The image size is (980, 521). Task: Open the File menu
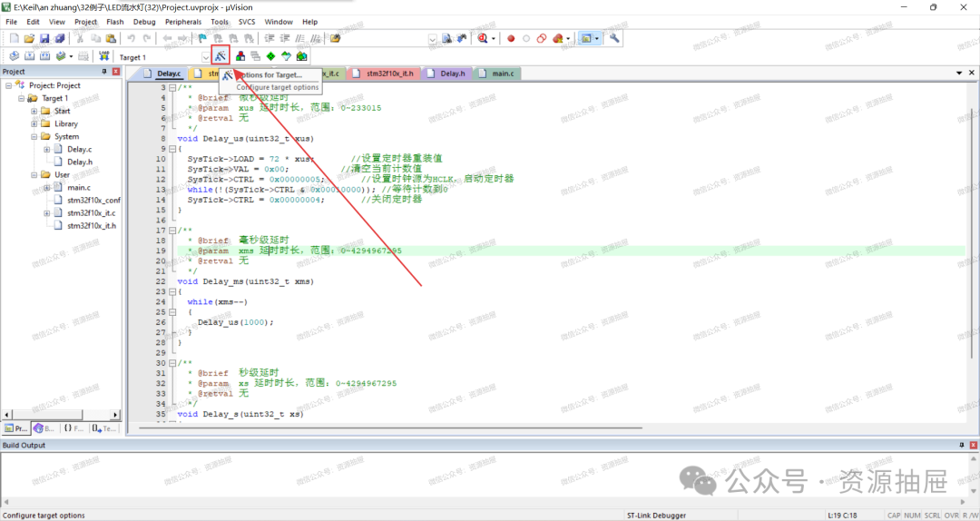tap(11, 21)
